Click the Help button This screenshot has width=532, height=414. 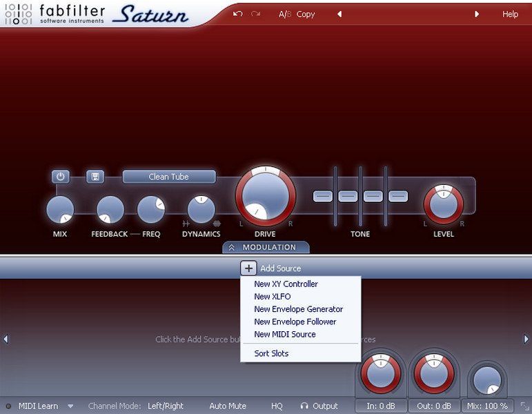coord(510,14)
